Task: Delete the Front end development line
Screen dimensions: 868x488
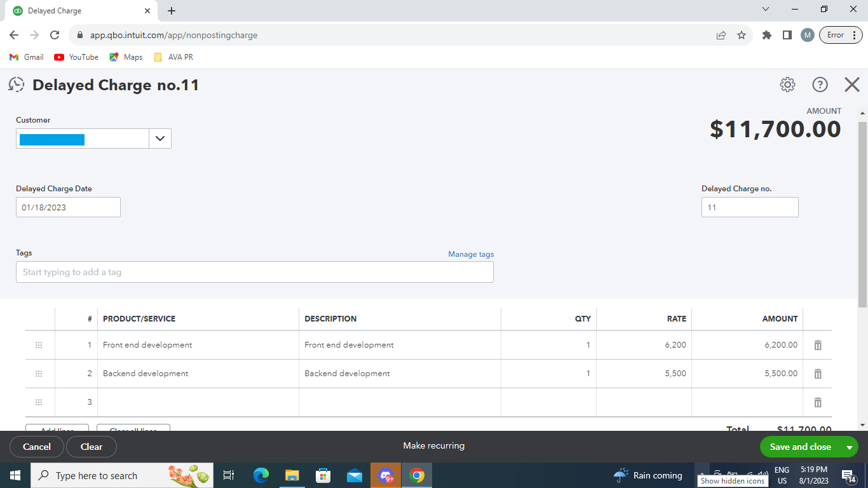Action: [818, 345]
